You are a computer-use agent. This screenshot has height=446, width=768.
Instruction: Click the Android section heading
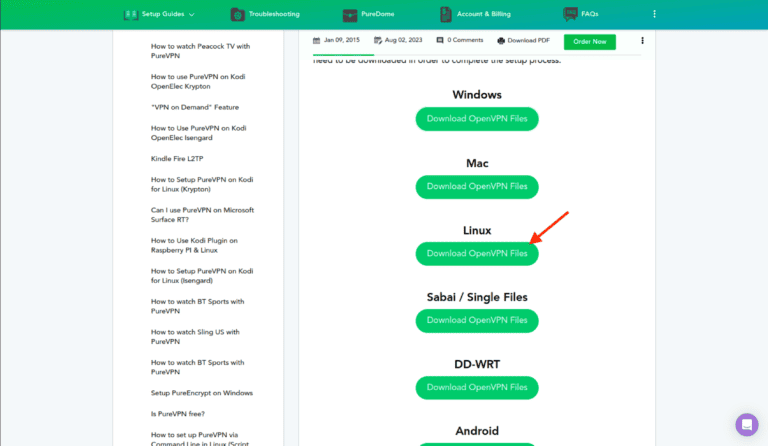(477, 431)
